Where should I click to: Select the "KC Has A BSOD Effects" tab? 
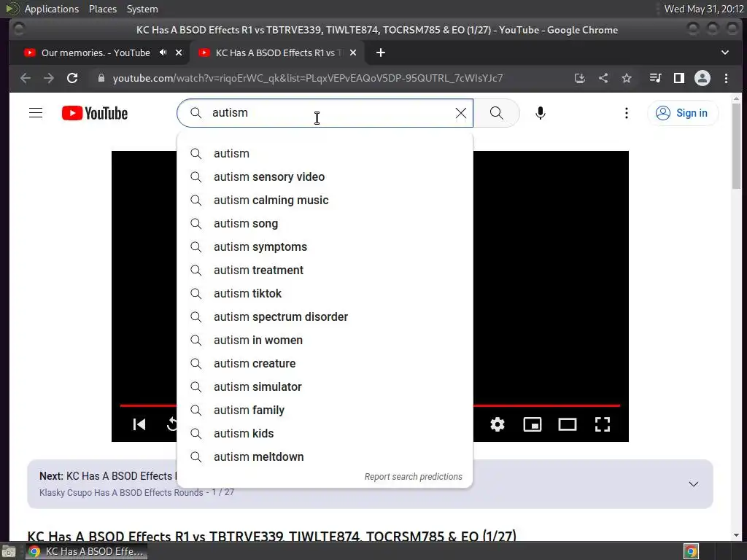[278, 52]
